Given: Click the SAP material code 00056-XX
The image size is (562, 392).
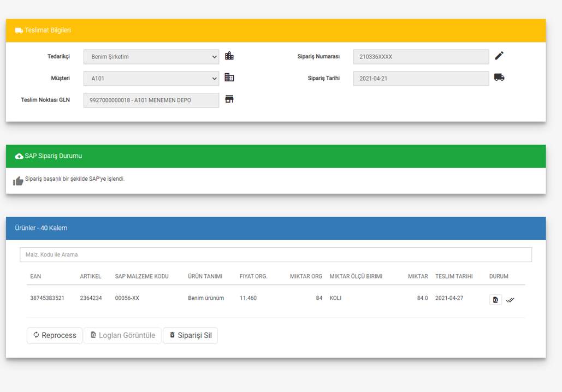Looking at the screenshot, I should pyautogui.click(x=127, y=298).
